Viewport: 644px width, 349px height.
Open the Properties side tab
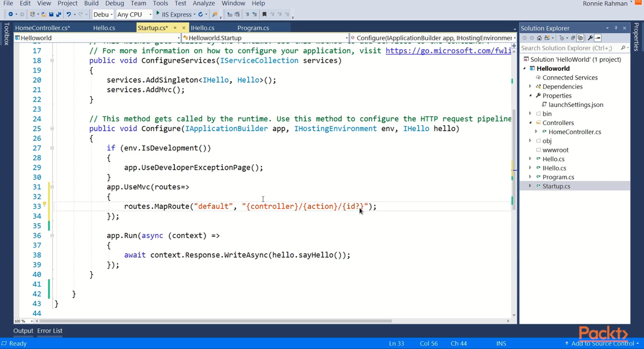coord(637,38)
